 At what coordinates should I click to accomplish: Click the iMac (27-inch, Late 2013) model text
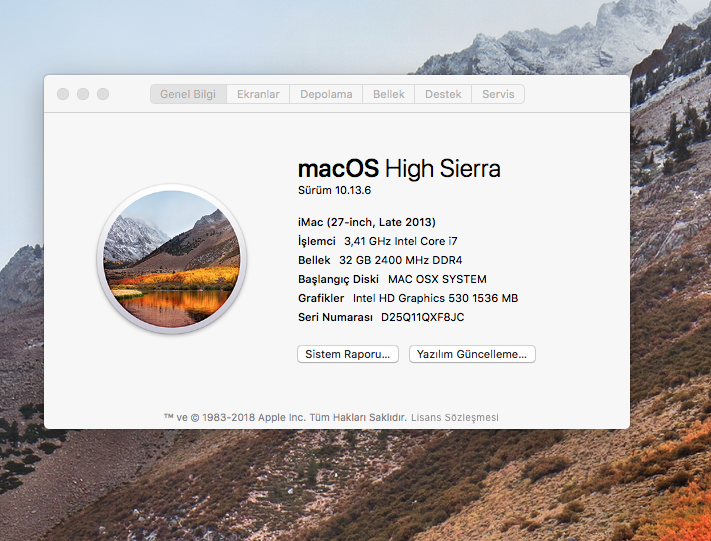click(x=367, y=222)
